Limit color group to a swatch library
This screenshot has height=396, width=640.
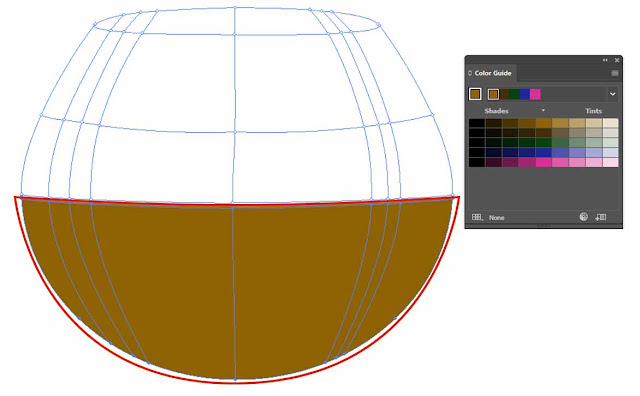click(477, 217)
